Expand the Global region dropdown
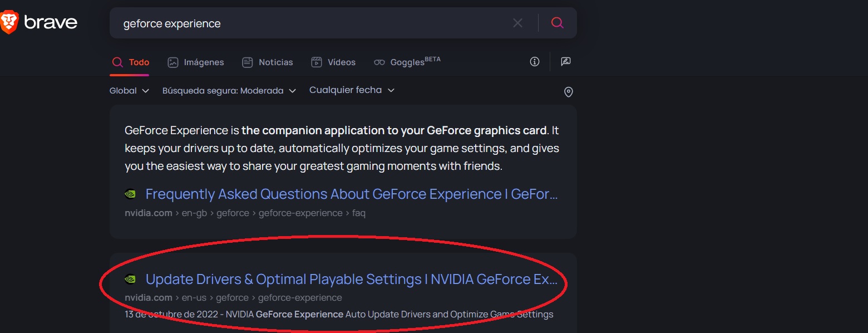 (129, 91)
